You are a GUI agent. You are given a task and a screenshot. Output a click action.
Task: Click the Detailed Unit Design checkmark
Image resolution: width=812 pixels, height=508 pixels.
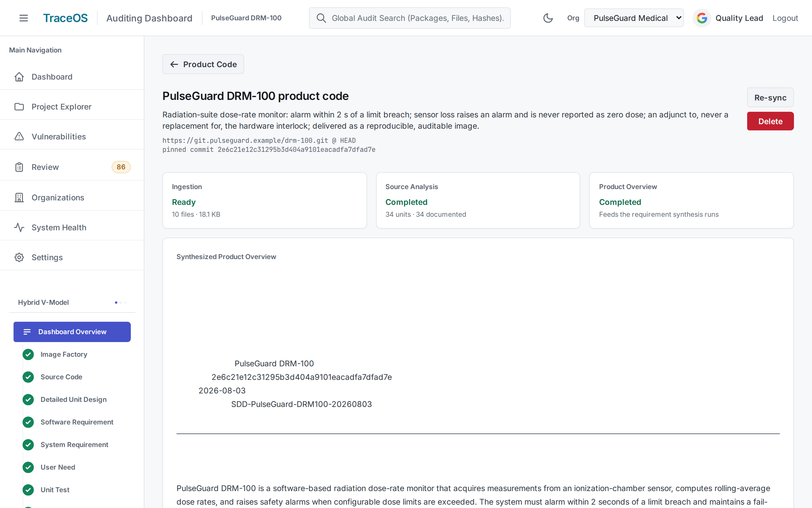coord(28,399)
